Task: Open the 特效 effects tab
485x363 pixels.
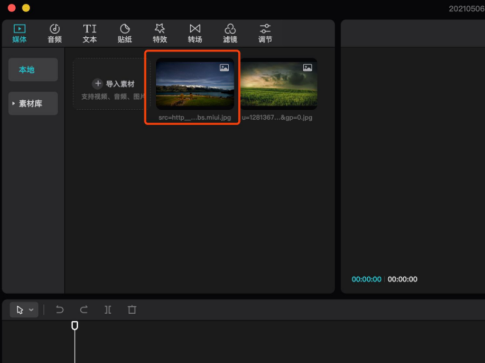Action: [x=160, y=33]
